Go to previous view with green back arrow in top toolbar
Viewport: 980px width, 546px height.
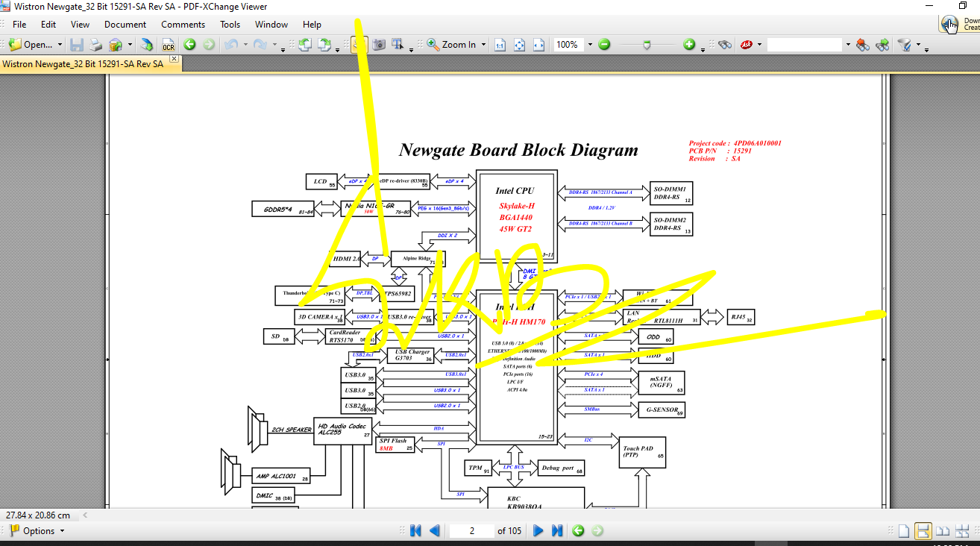(189, 45)
